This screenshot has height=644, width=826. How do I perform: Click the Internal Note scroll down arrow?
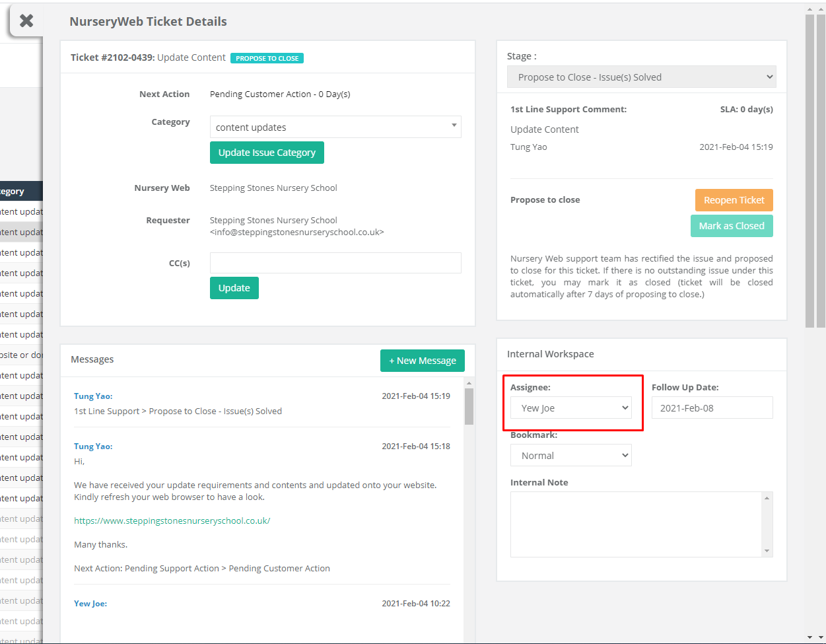[x=767, y=551]
